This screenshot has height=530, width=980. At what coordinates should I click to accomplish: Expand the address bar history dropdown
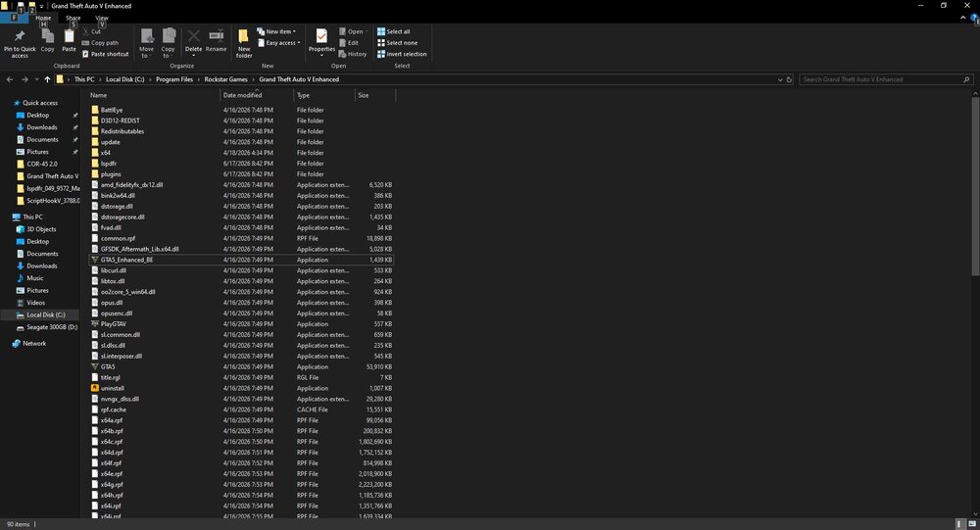click(779, 79)
